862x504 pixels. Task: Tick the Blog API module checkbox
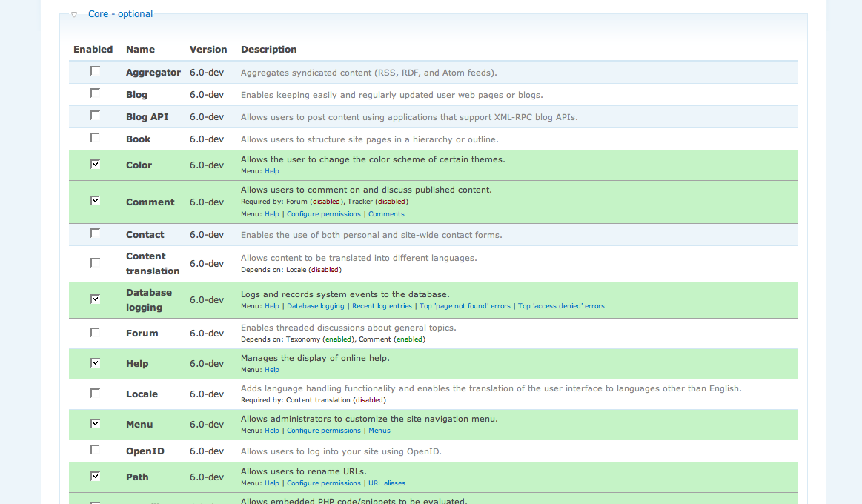tap(95, 116)
